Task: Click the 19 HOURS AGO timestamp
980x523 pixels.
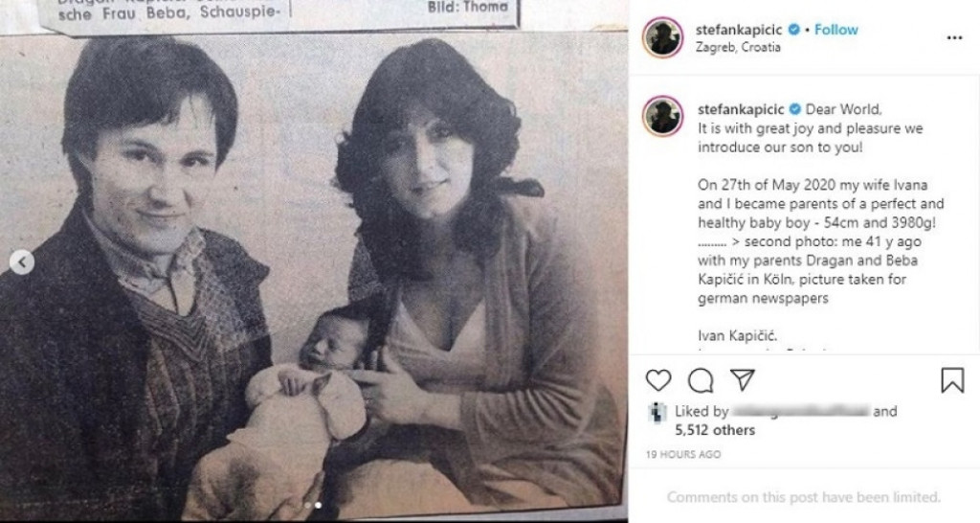Action: tap(683, 455)
